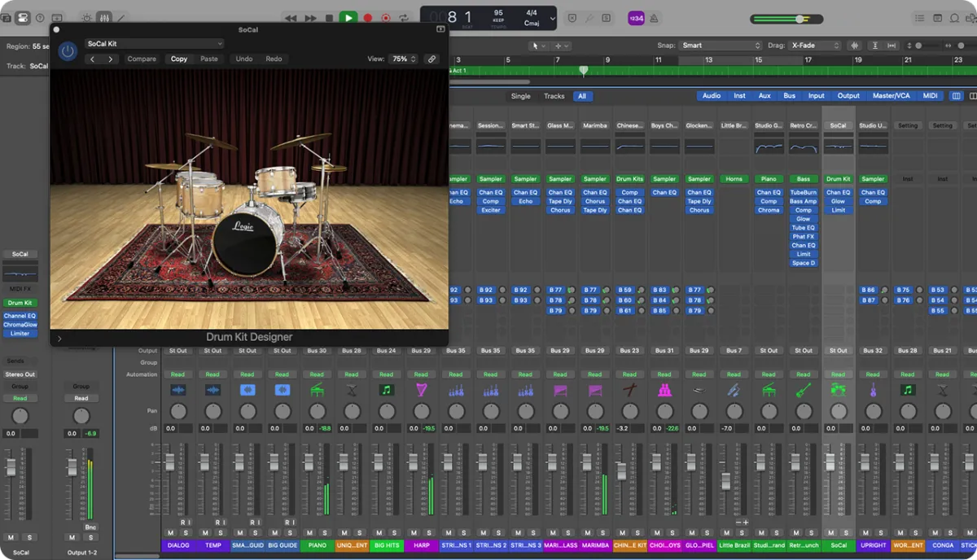Open the Snap Smart dropdown menu
This screenshot has height=560, width=977.
[x=721, y=46]
